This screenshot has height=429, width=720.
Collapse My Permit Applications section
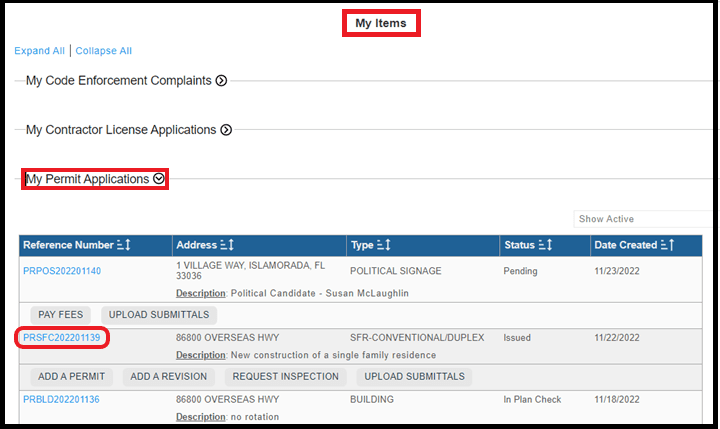pos(158,179)
